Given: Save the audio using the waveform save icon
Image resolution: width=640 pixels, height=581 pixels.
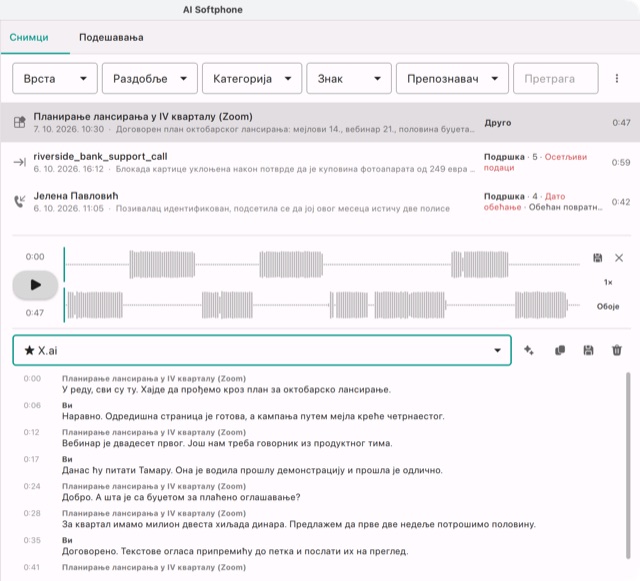Looking at the screenshot, I should 598,258.
